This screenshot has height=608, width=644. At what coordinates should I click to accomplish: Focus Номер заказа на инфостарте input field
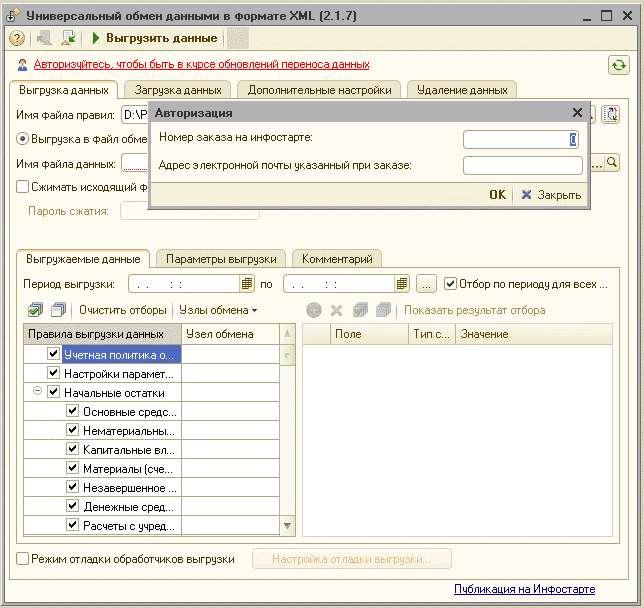pos(522,140)
